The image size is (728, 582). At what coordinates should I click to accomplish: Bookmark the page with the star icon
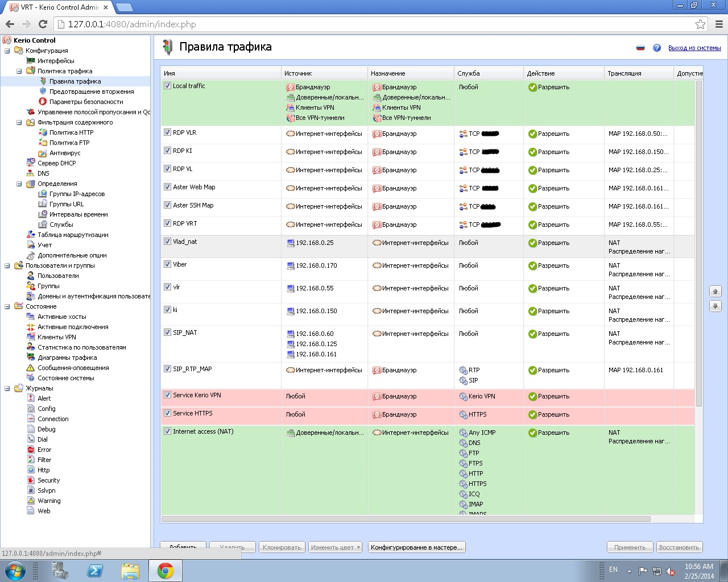point(700,24)
